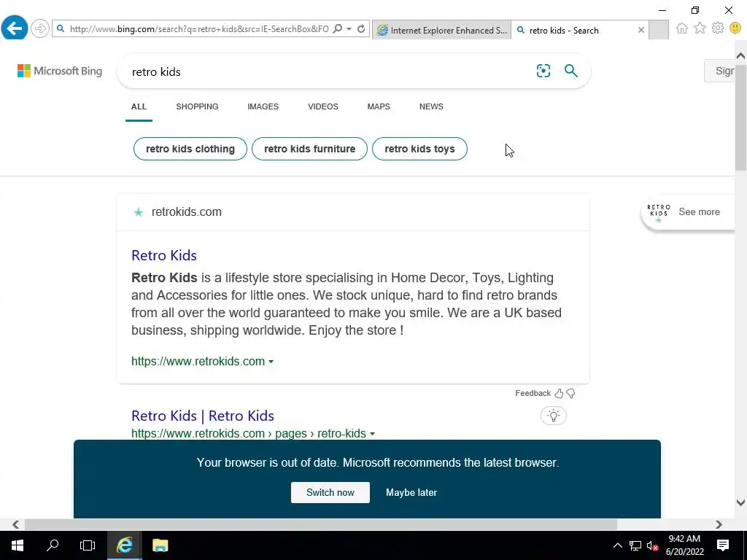
Task: Click the muted volume tray icon
Action: coord(652,545)
